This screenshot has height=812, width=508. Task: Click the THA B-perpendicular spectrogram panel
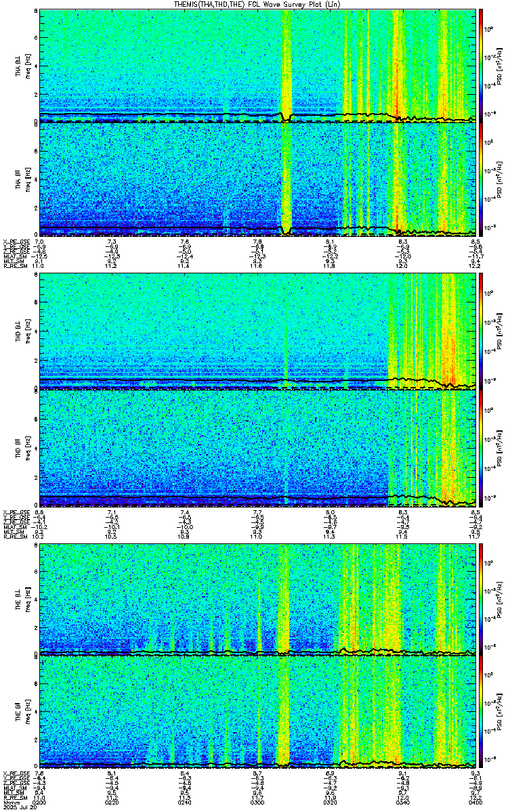[257, 65]
